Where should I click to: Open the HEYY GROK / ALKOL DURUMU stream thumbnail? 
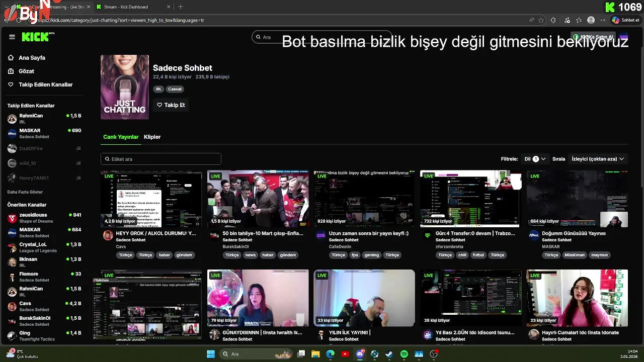pyautogui.click(x=151, y=199)
